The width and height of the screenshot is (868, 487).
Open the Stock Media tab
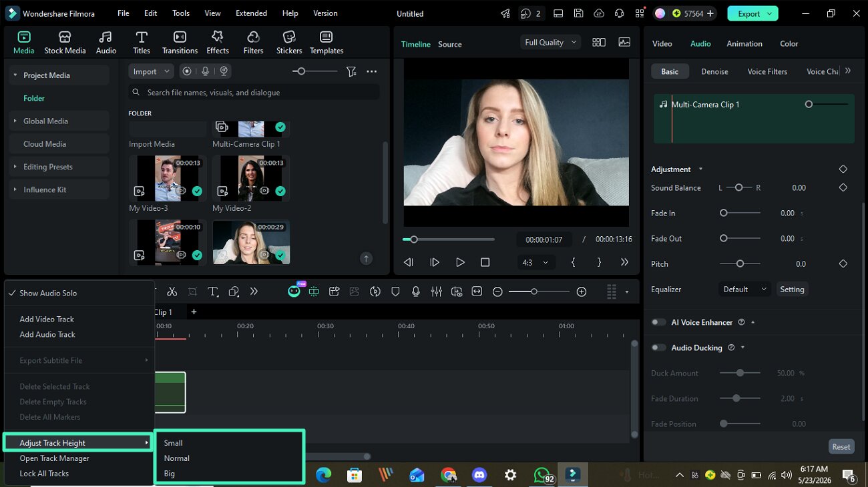click(x=65, y=43)
